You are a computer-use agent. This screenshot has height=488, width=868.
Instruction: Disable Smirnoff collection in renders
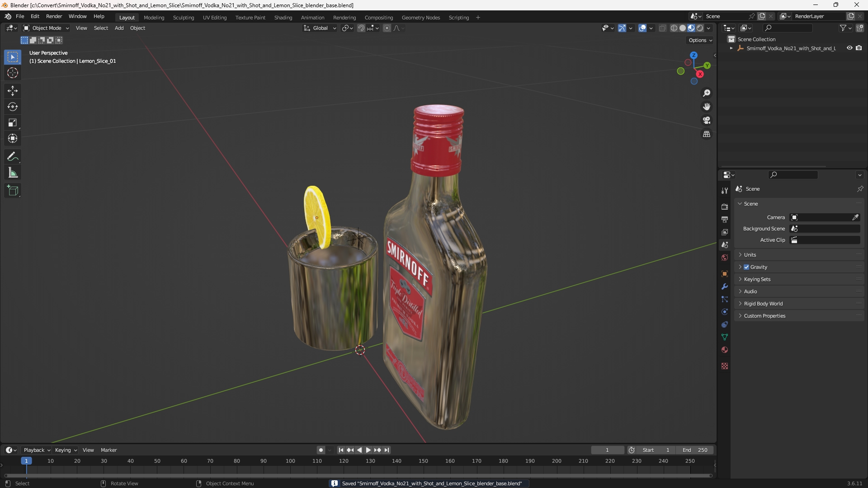coord(859,48)
